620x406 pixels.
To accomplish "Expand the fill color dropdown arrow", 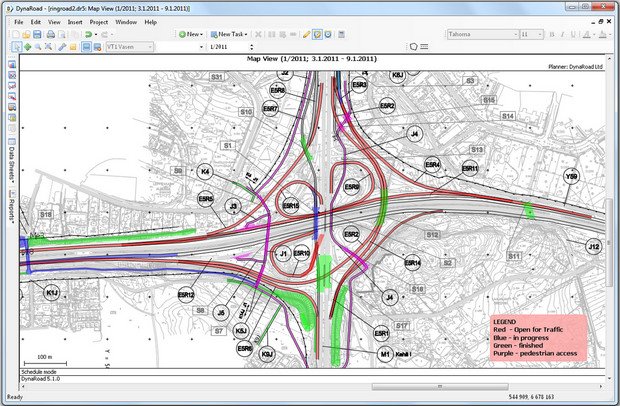I will 610,34.
